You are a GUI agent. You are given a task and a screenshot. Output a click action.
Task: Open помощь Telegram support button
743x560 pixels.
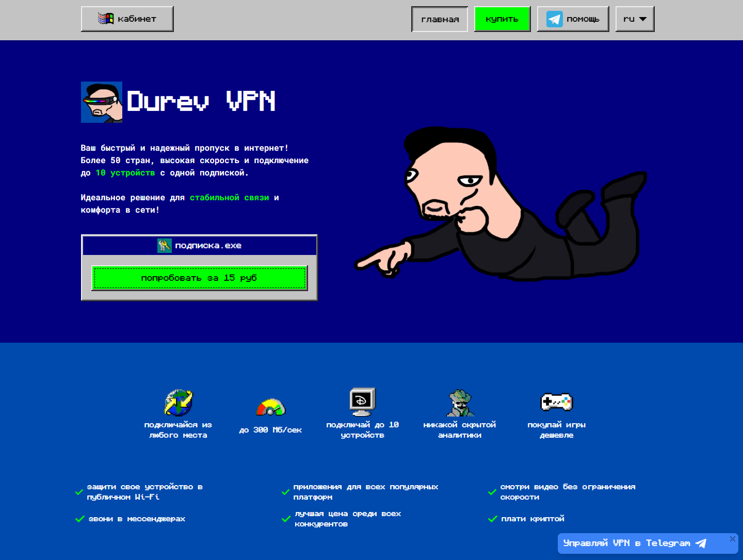tap(573, 19)
